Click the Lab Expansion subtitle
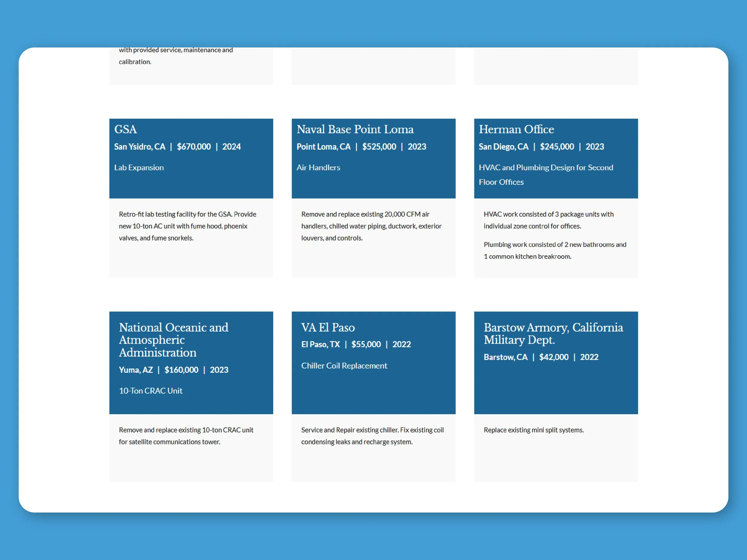 [x=139, y=168]
